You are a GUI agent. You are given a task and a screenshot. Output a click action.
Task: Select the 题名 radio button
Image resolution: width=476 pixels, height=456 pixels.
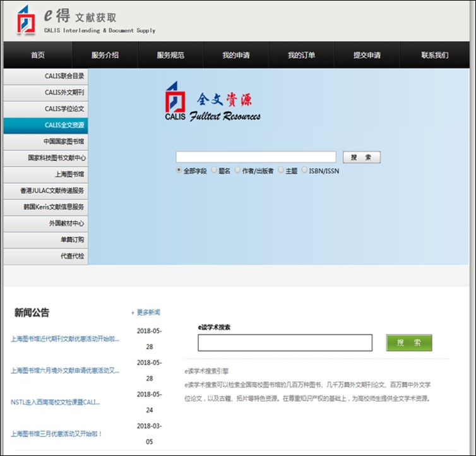click(x=214, y=170)
